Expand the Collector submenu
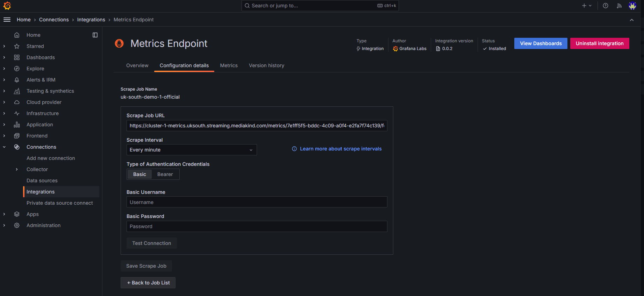The image size is (644, 296). coord(17,169)
